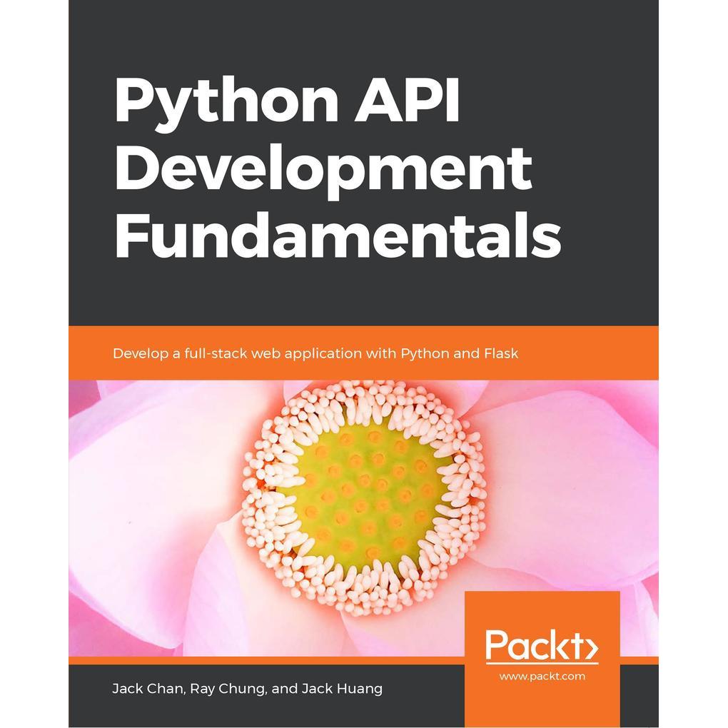This screenshot has height=728, width=728.
Task: Click the subtitle starting with Develop a full-stack
Action: click(314, 353)
